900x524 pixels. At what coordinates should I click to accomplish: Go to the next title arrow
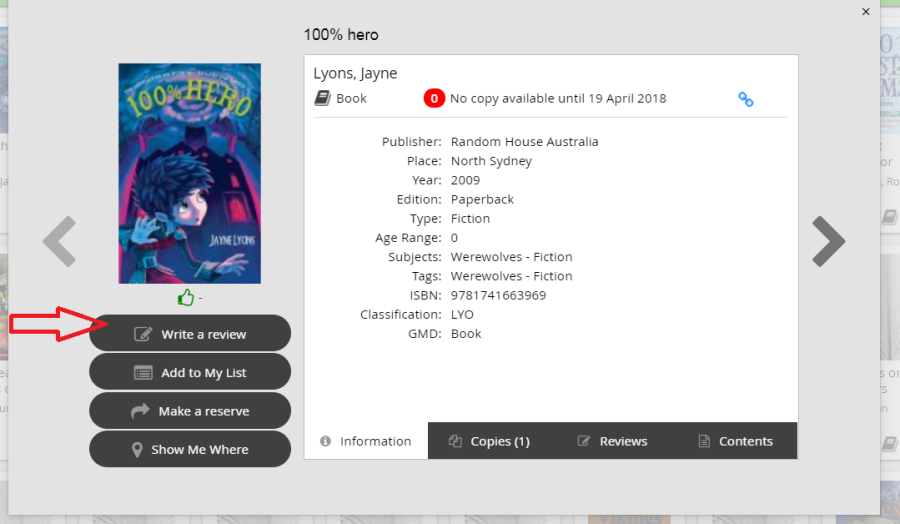828,242
